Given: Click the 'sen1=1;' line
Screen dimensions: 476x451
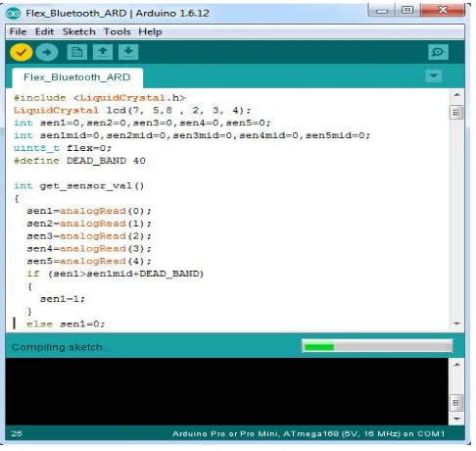Looking at the screenshot, I should (63, 299).
